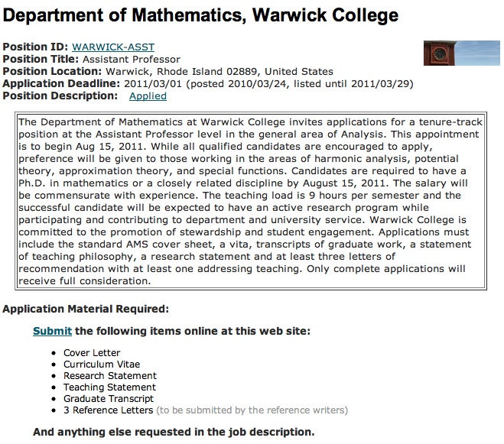This screenshot has height=444, width=504.
Task: Click the Cover Letter list item
Action: [92, 353]
